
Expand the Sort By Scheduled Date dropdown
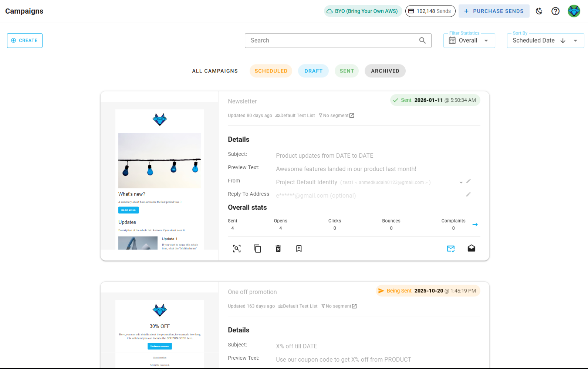(575, 41)
